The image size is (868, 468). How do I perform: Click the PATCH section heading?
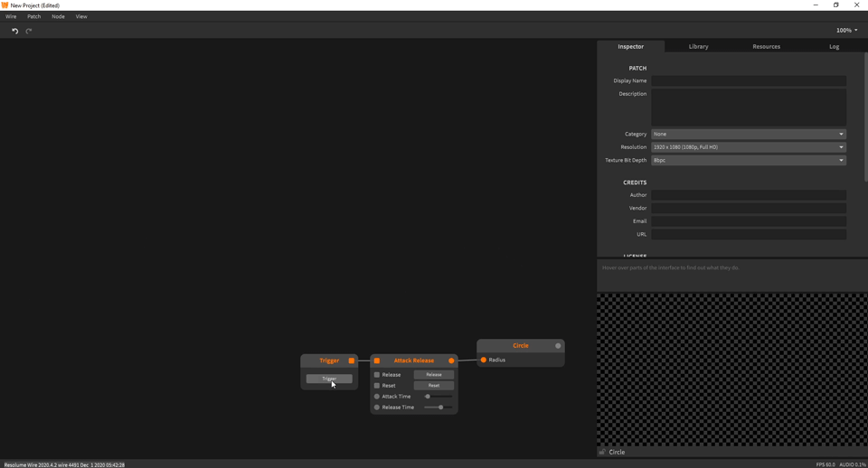[637, 68]
